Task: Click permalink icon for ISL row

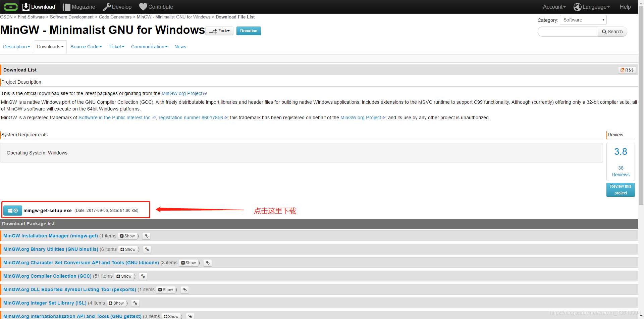Action: [x=135, y=303]
